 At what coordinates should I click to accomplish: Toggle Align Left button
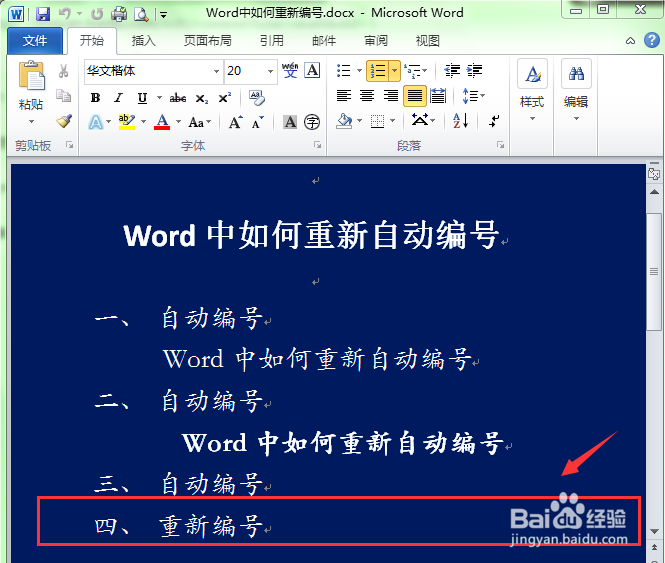click(x=344, y=96)
